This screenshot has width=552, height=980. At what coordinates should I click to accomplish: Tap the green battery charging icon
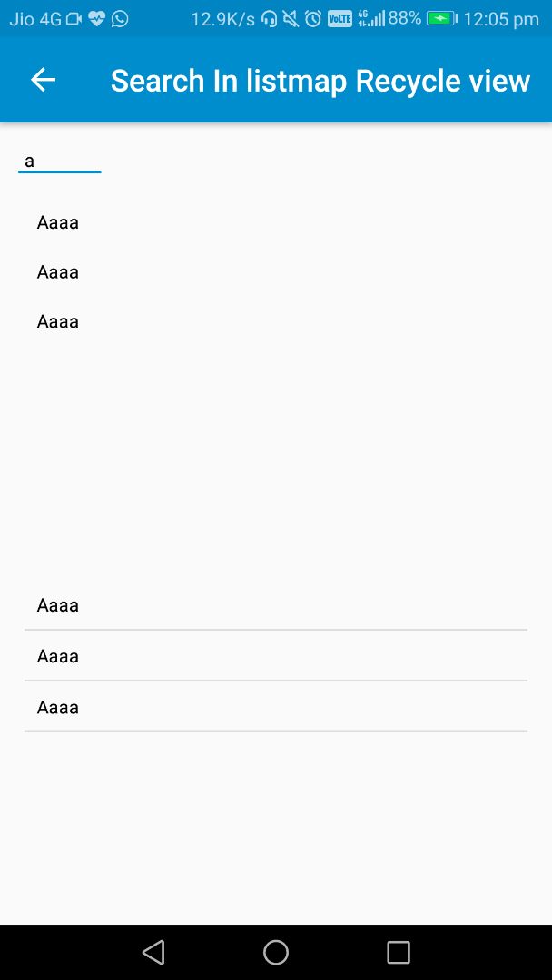441,18
